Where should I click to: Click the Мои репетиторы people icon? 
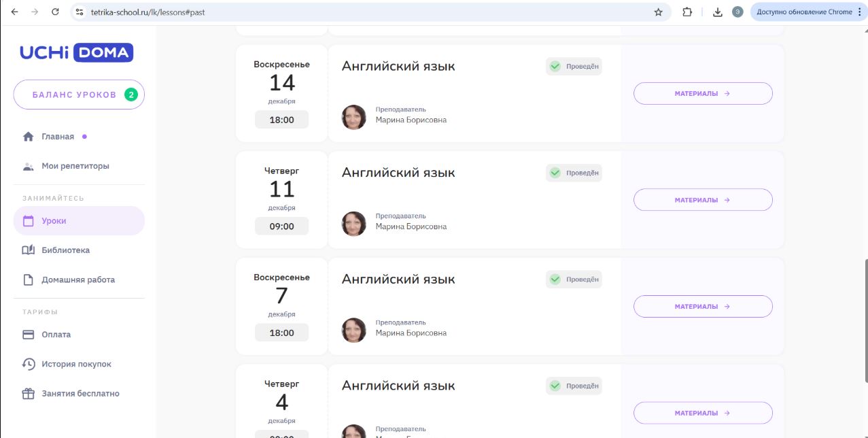(29, 166)
